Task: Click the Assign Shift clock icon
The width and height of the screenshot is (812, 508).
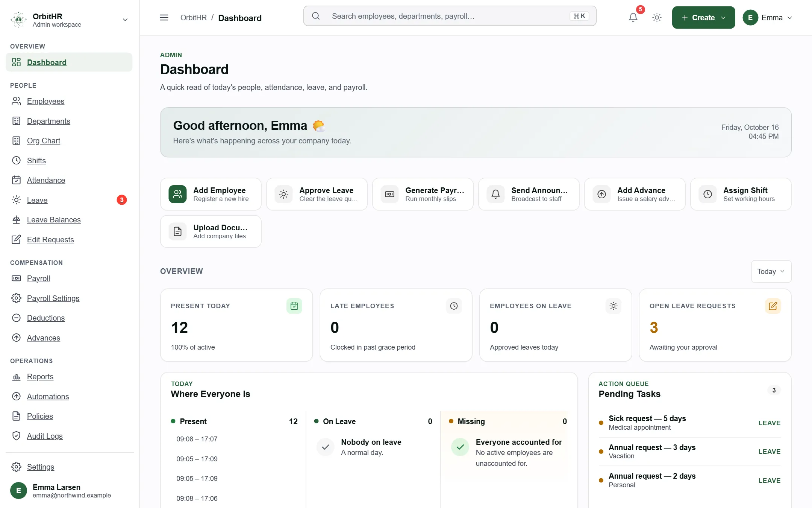Action: click(x=707, y=194)
